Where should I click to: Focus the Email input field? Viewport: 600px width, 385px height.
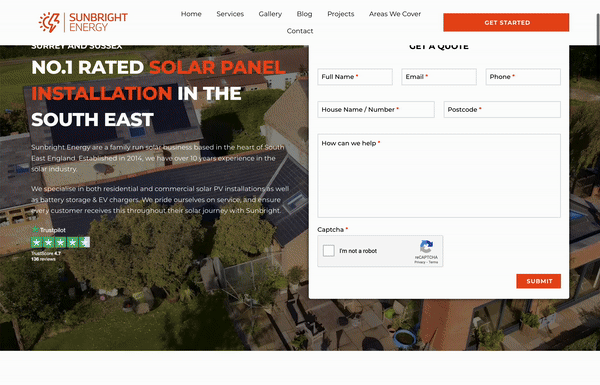click(x=439, y=77)
